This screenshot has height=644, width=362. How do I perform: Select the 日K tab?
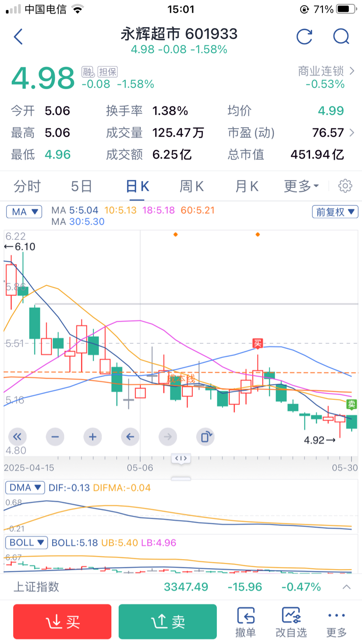(137, 186)
